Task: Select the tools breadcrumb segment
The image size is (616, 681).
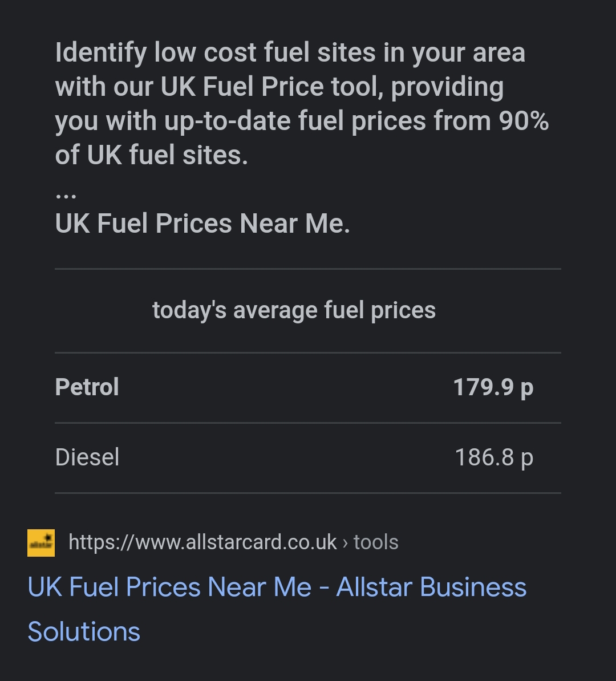Action: point(376,542)
